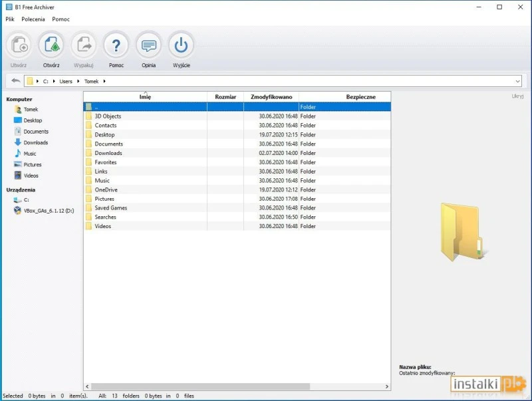Sort by the Rozmiar column header

pyautogui.click(x=225, y=97)
